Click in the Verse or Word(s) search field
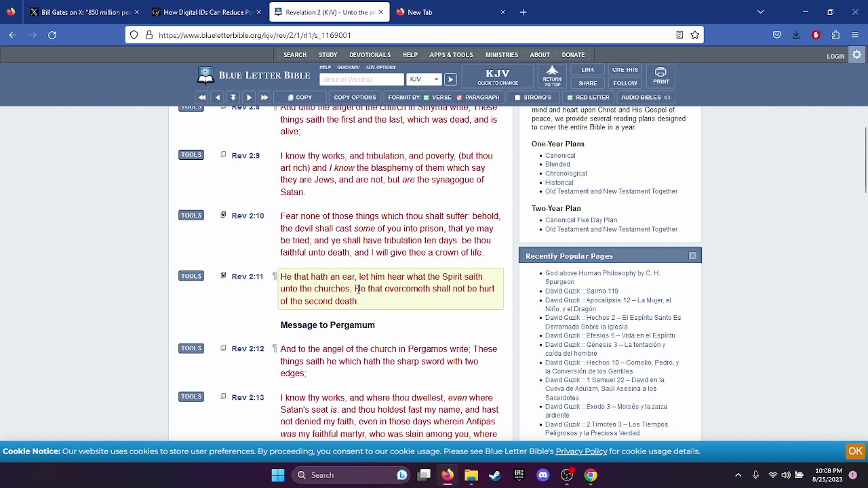The image size is (868, 488). pyautogui.click(x=361, y=79)
